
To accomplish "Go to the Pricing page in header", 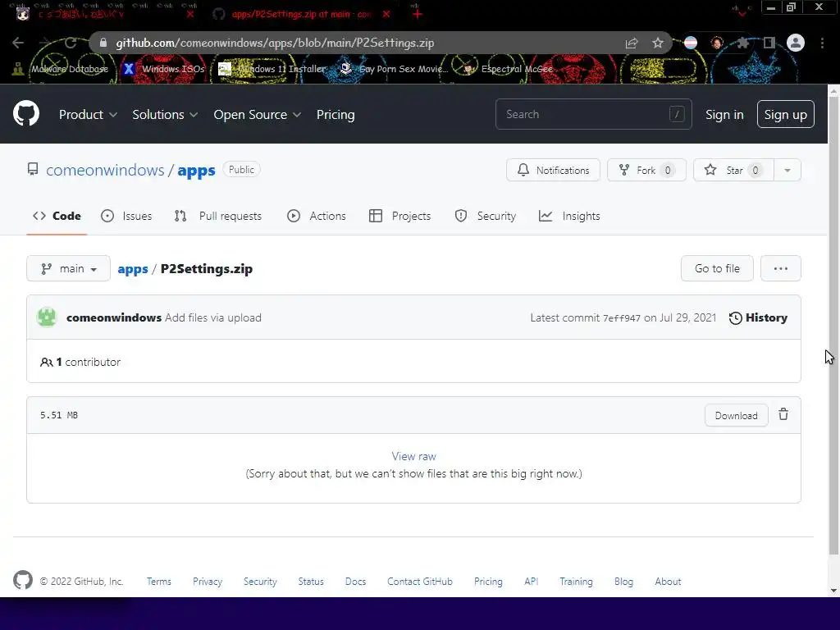I will [336, 115].
